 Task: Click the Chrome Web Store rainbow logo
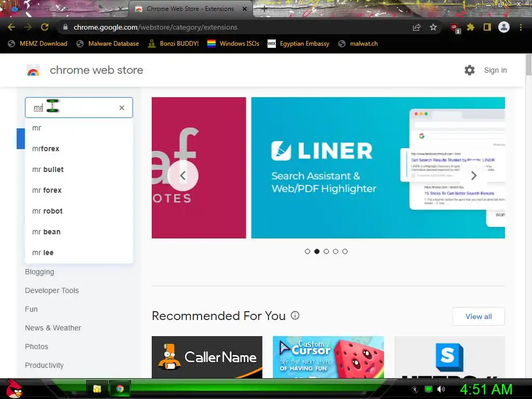33,70
